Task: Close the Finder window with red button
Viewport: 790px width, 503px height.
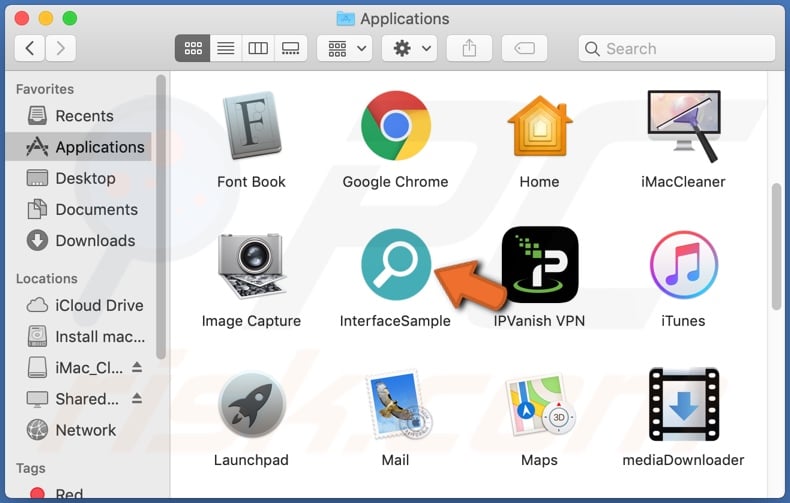Action: point(22,19)
